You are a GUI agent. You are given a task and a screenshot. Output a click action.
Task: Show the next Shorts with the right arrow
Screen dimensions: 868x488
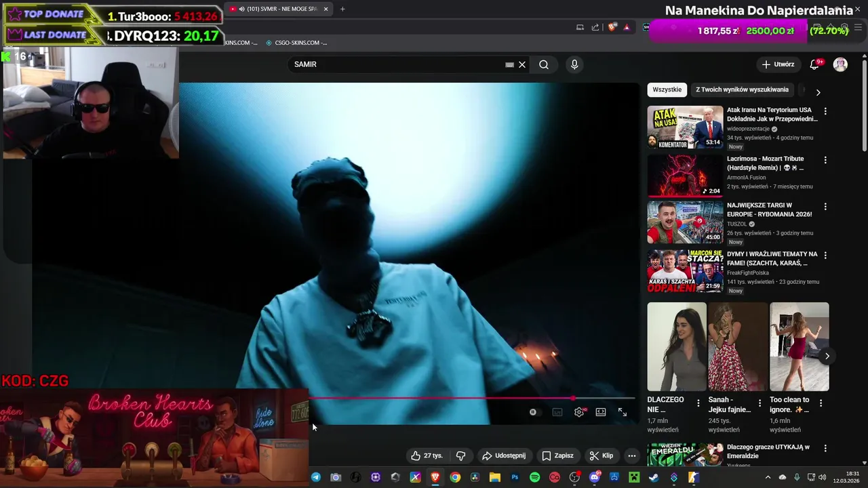click(827, 356)
